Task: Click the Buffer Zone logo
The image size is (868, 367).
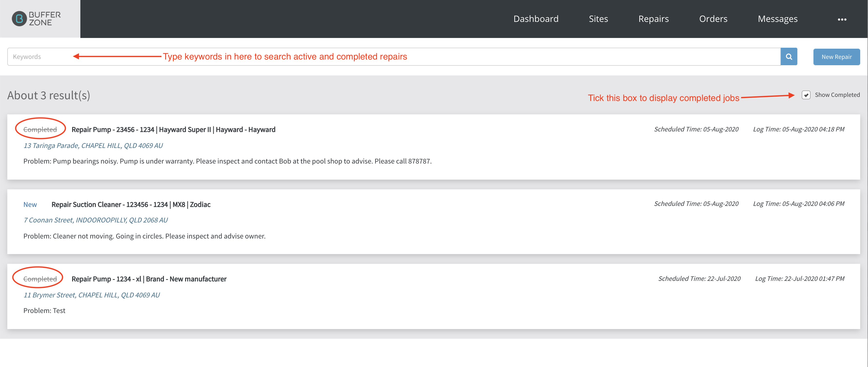Action: click(x=36, y=19)
